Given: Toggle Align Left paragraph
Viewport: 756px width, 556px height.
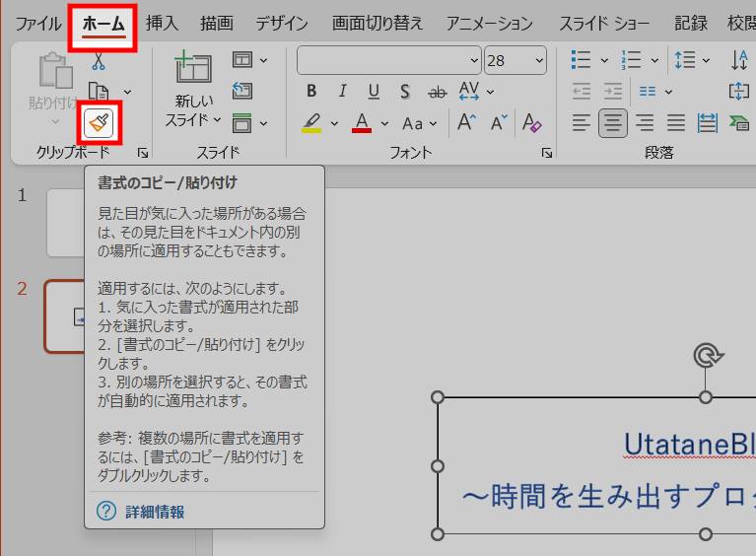Looking at the screenshot, I should [x=581, y=123].
